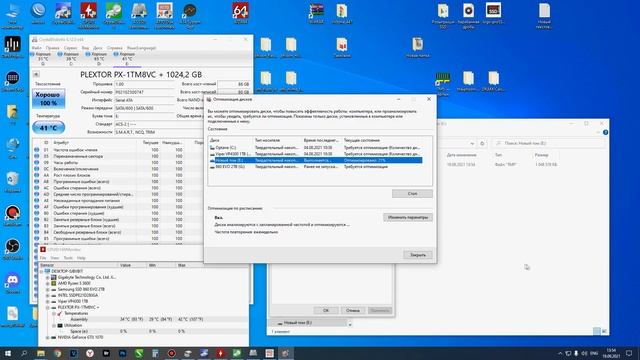
Task: Open the This PC desktop icon
Action: coord(13,16)
